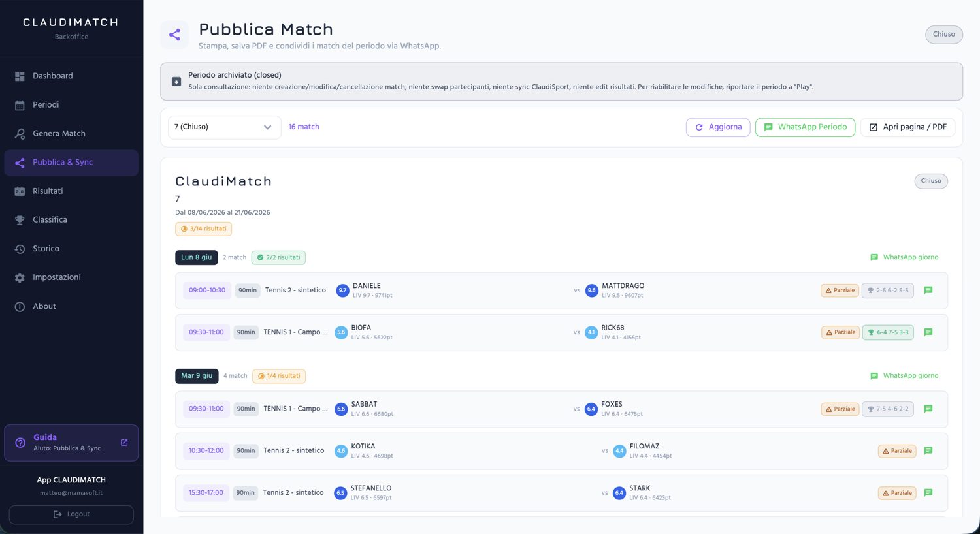This screenshot has height=534, width=980.
Task: Click the Chiuso status badge in header
Action: click(943, 35)
